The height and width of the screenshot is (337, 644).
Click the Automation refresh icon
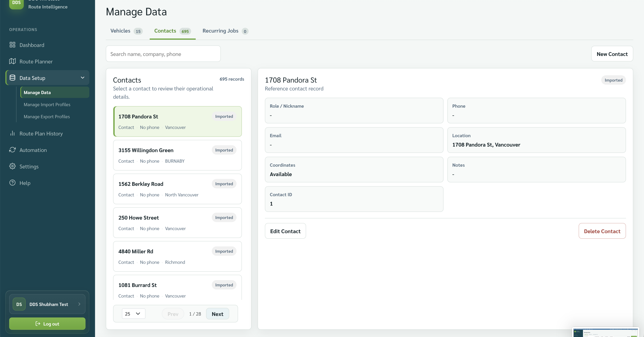tap(12, 150)
